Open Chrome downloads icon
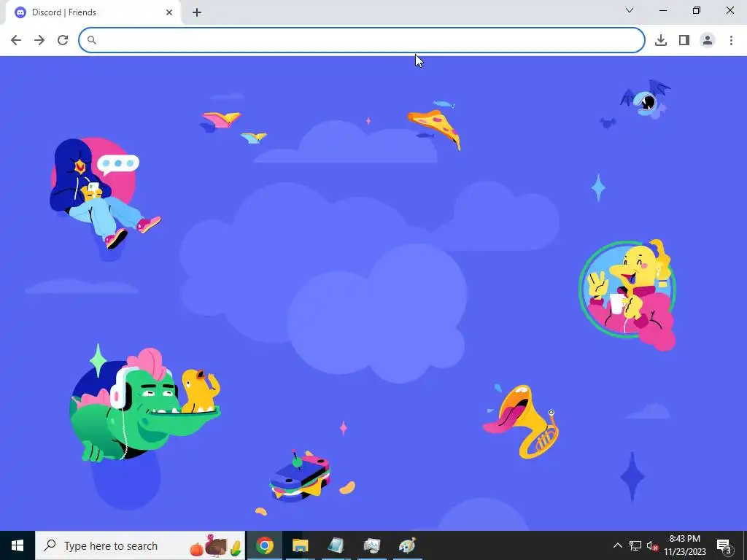Screen dimensions: 747x560 (x=661, y=40)
